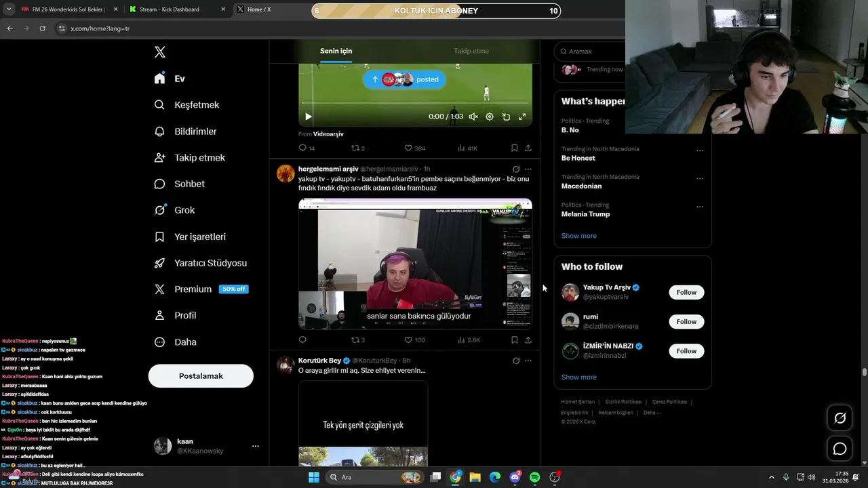This screenshot has width=868, height=488.
Task: Open Takip etmek in the sidebar
Action: [x=189, y=157]
